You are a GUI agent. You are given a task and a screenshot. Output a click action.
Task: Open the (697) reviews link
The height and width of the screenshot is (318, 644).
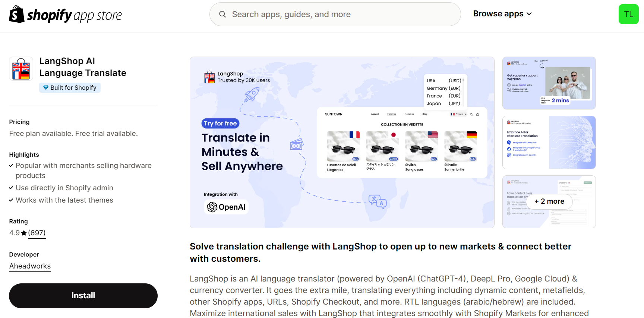coord(37,233)
